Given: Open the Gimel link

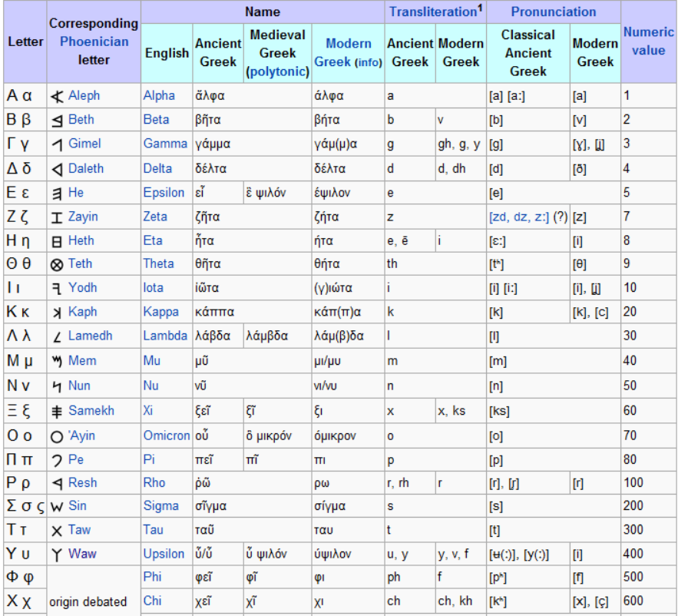Looking at the screenshot, I should (84, 144).
